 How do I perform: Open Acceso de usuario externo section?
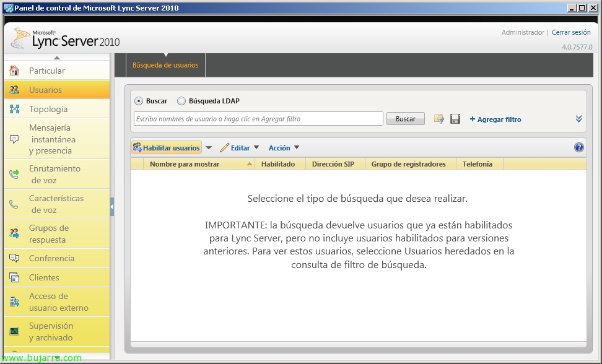(57, 302)
